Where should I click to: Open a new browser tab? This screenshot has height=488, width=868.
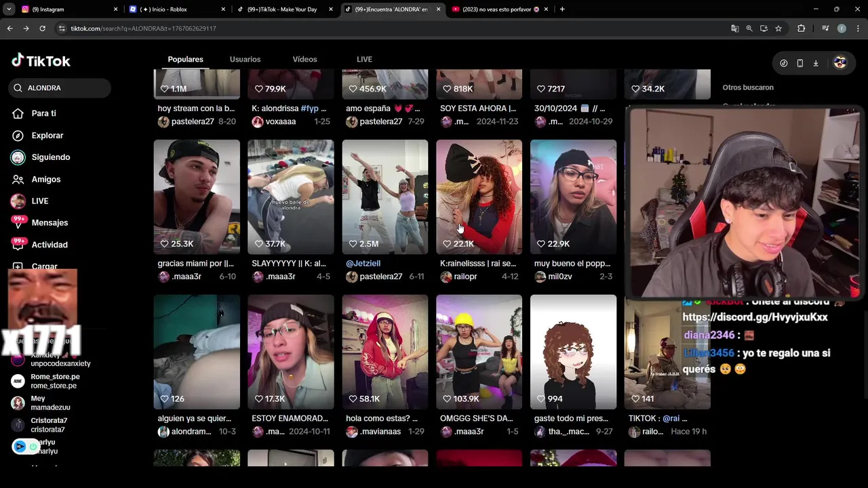[562, 9]
